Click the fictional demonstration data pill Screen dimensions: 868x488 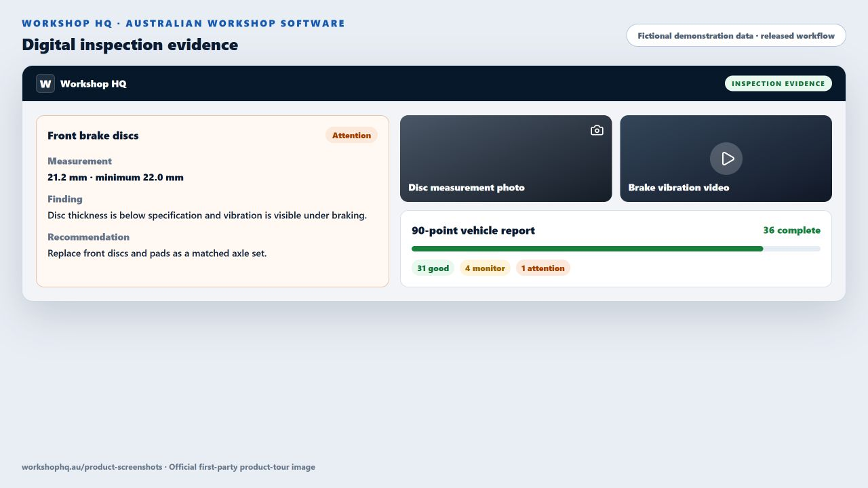tap(736, 35)
